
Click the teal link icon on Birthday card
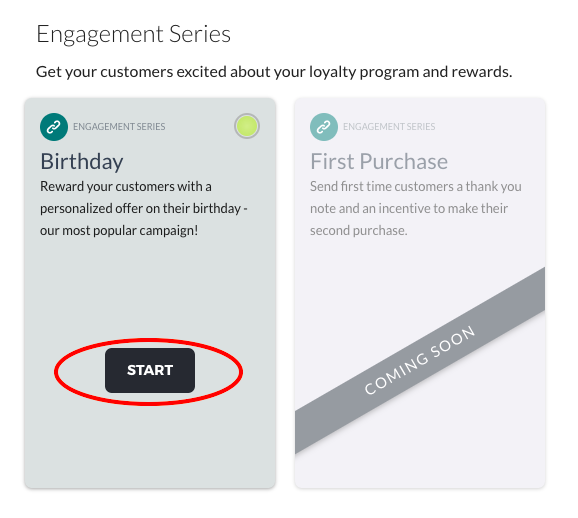[x=54, y=127]
